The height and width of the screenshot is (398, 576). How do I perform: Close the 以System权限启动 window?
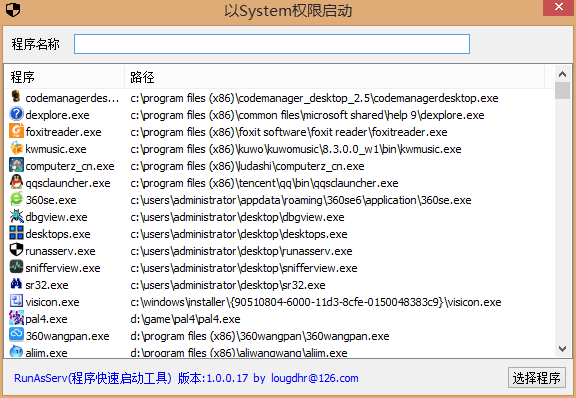(559, 7)
